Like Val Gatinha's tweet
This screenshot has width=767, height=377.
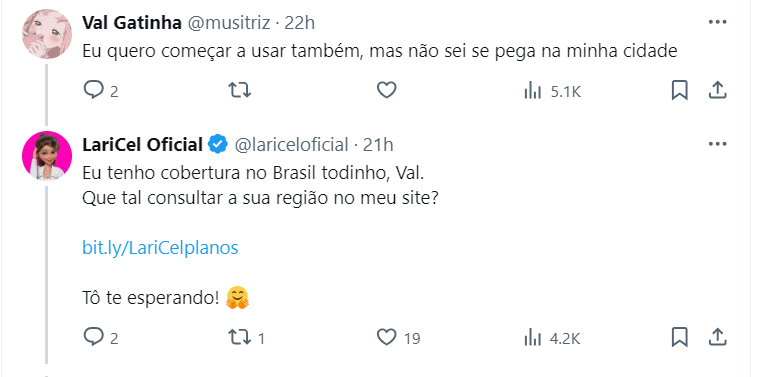pos(386,90)
